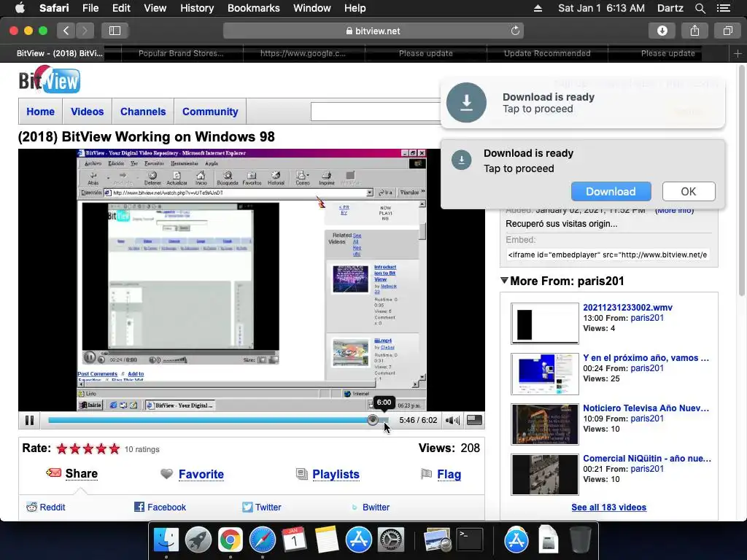This screenshot has height=560, width=747.
Task: Open the History menu
Action: pyautogui.click(x=197, y=8)
